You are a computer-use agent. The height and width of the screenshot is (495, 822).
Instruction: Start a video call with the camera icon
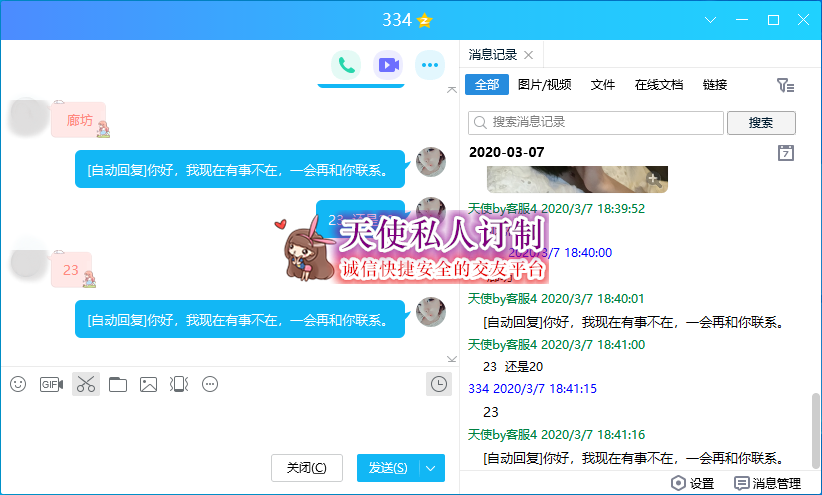pyautogui.click(x=388, y=65)
